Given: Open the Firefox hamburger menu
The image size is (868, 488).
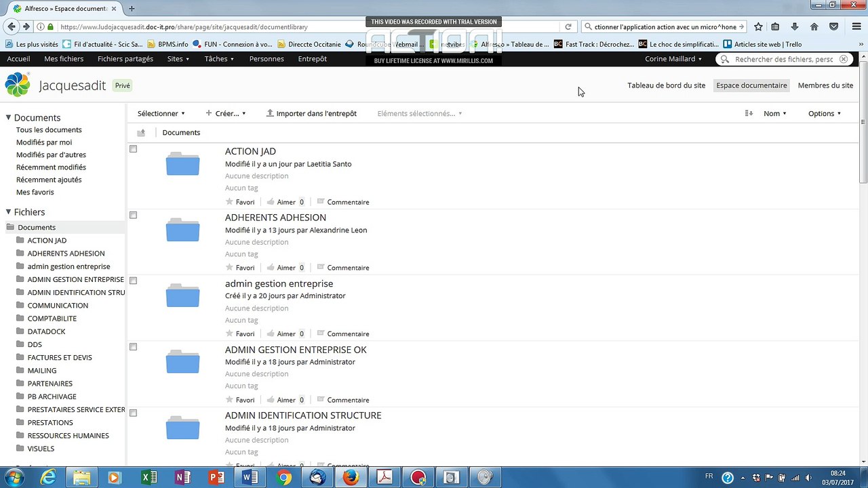Looking at the screenshot, I should (x=856, y=27).
